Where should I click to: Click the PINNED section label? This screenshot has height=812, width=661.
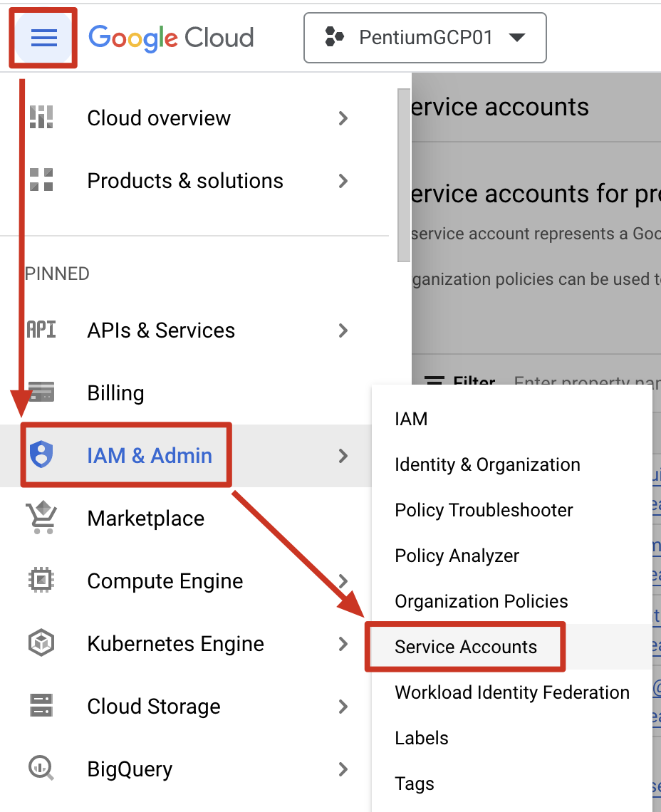tap(57, 274)
